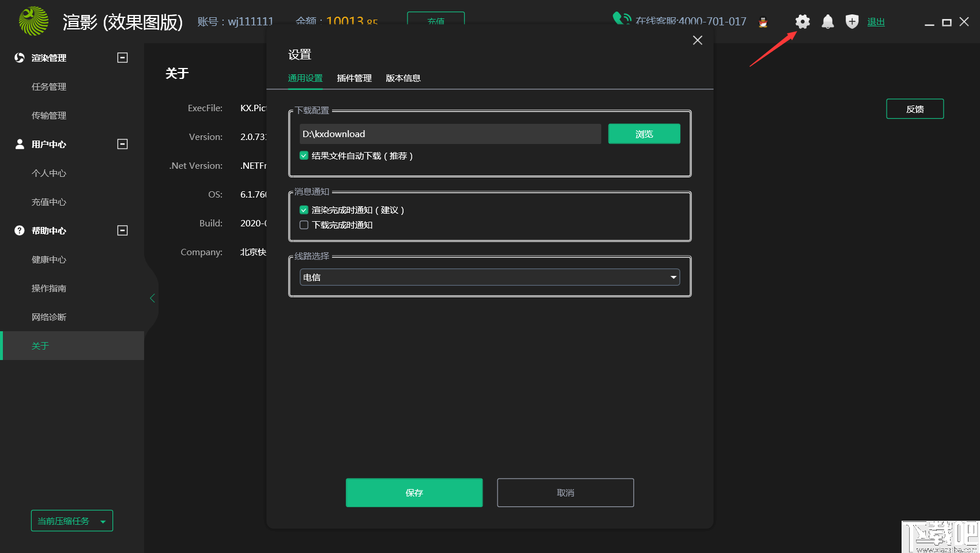Image resolution: width=980 pixels, height=553 pixels.
Task: Collapse the 用户中心 section
Action: point(122,144)
